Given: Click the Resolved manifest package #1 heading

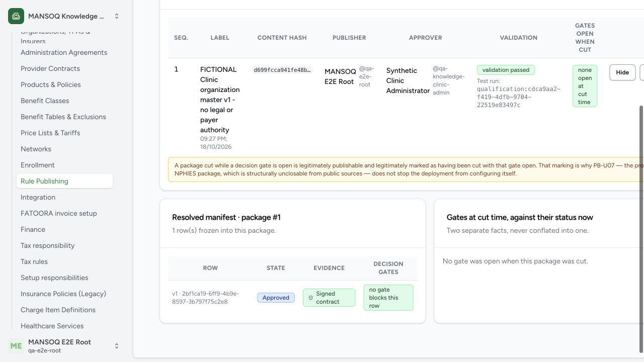Looking at the screenshot, I should [x=226, y=217].
